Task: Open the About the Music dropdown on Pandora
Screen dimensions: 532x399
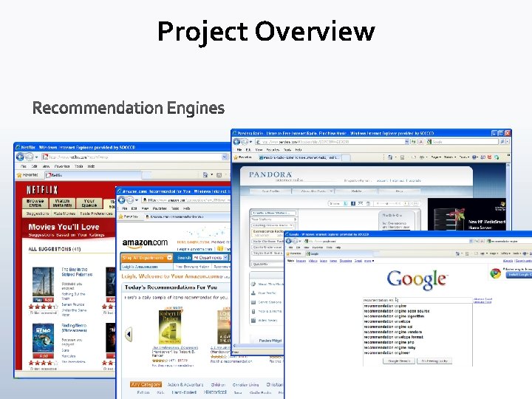Action: [x=313, y=191]
